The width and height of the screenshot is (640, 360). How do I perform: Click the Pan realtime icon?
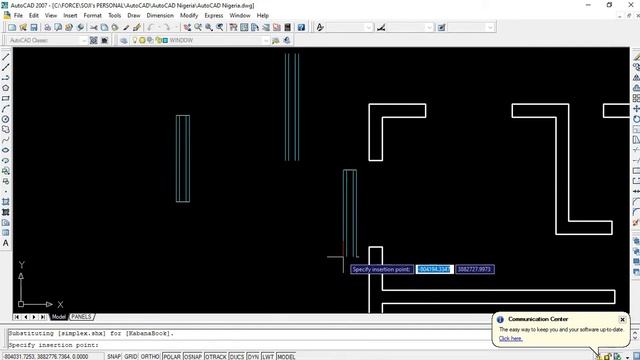point(187,27)
